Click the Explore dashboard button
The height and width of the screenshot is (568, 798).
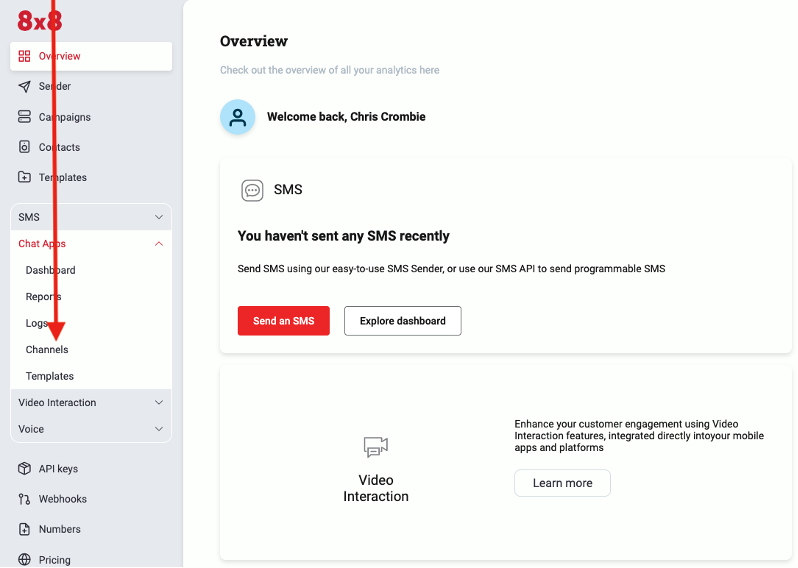click(403, 321)
